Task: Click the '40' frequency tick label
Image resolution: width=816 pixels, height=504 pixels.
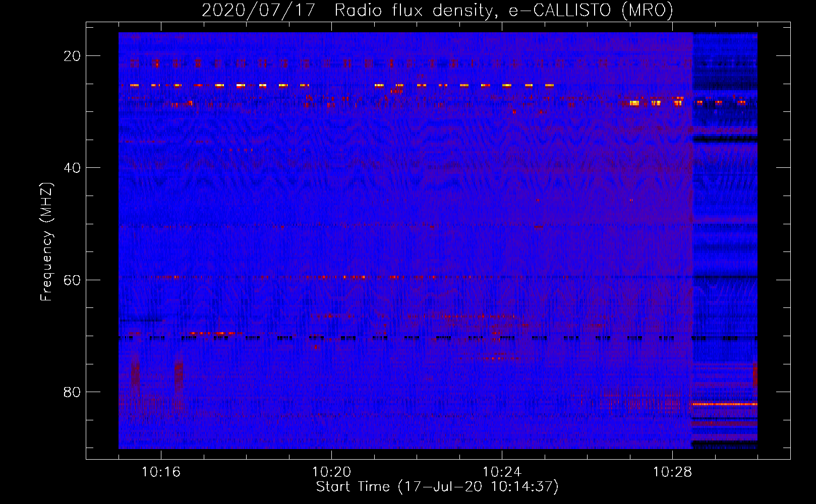Action: tap(72, 168)
